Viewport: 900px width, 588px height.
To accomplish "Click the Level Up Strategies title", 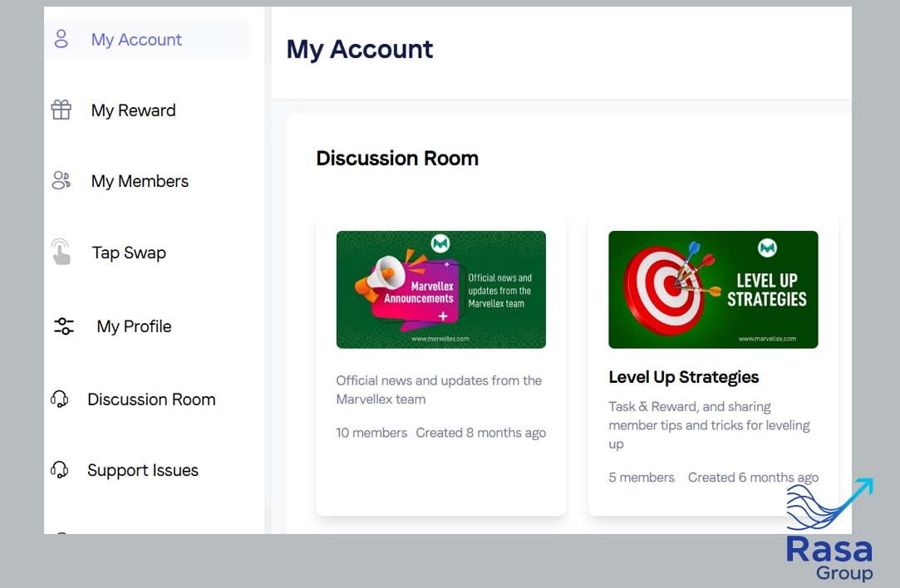I will tap(683, 377).
